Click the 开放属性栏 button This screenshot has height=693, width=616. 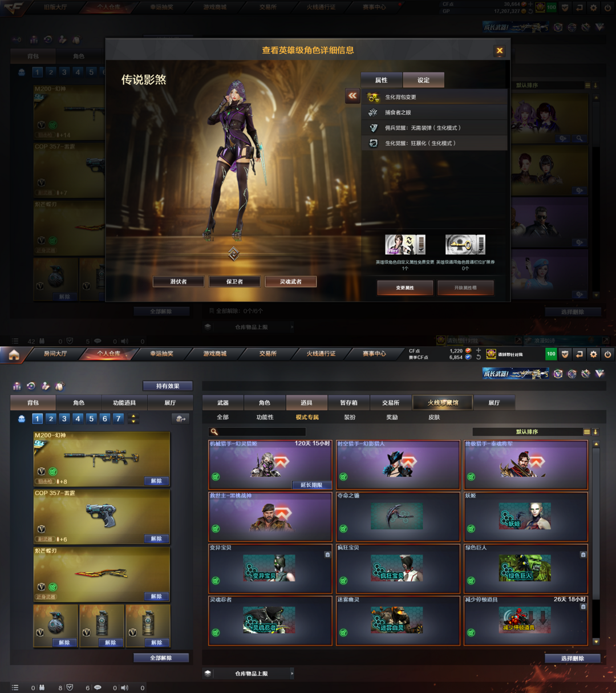[465, 287]
